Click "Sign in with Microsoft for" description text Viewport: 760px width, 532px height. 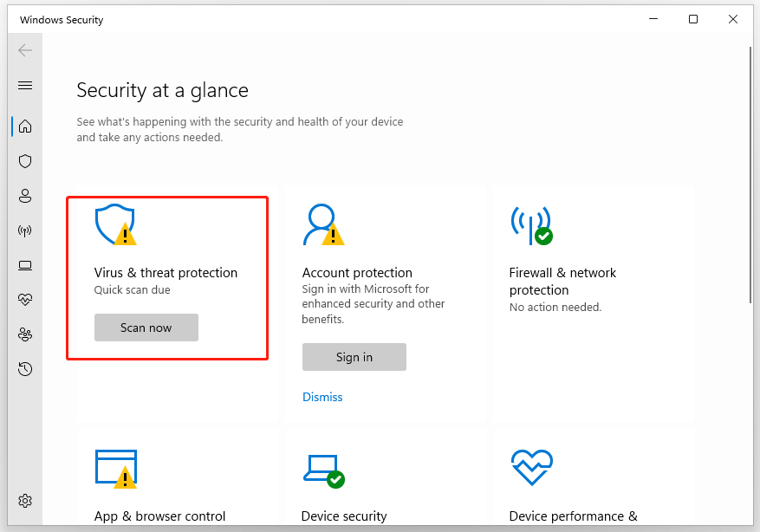coord(366,289)
